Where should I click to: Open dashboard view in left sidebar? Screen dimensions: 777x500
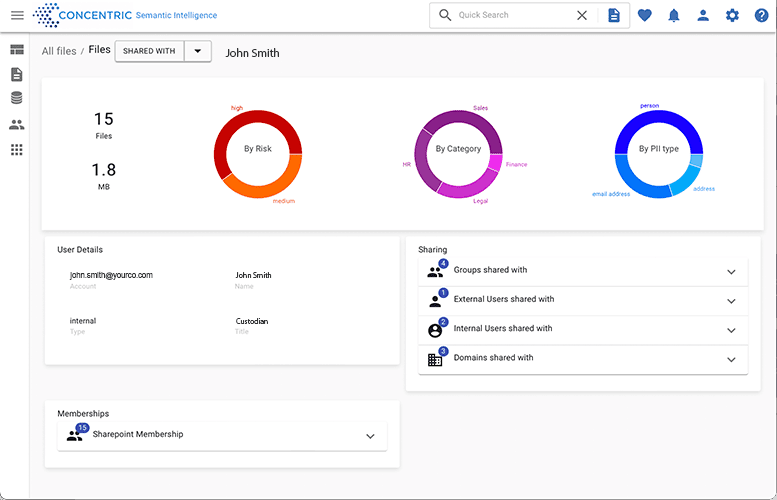tap(16, 50)
